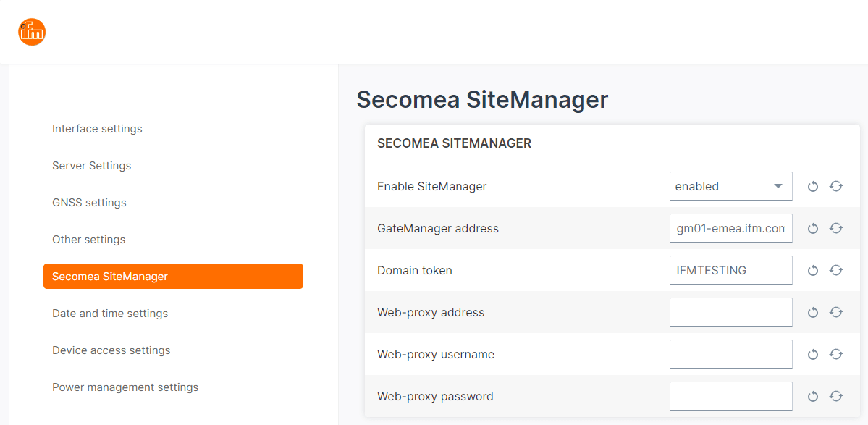Viewport: 868px width, 425px height.
Task: Click the sync icon for GateManager address
Action: point(836,229)
